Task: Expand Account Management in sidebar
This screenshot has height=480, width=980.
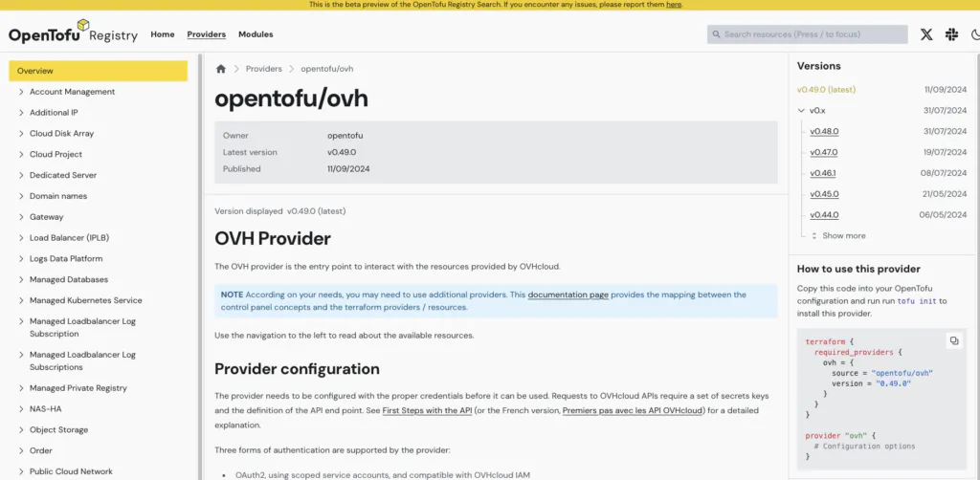Action: point(21,92)
